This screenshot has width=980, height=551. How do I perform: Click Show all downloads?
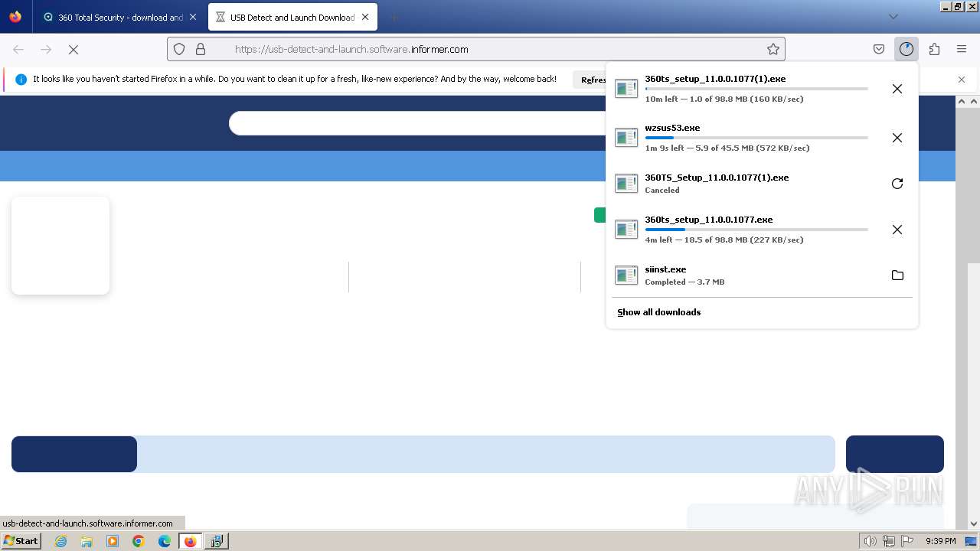pos(659,312)
